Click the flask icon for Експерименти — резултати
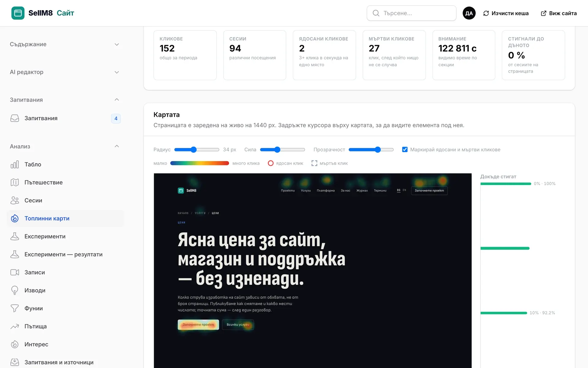Image resolution: width=588 pixels, height=368 pixels. [x=15, y=254]
